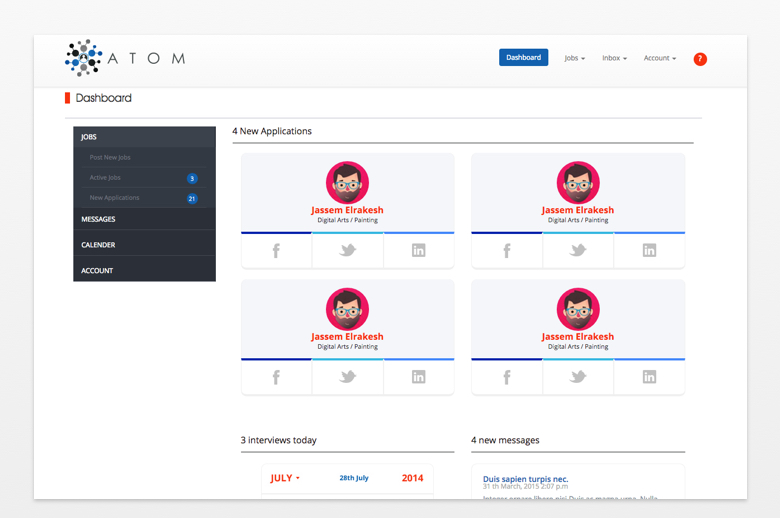This screenshot has height=518, width=780.
Task: Click the Active Jobs badge showing 3
Action: click(192, 178)
